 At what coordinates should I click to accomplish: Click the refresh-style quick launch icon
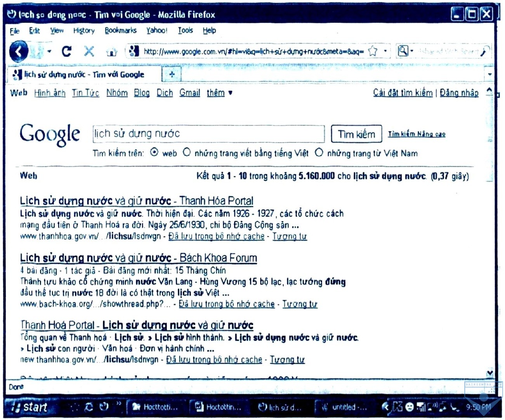click(89, 407)
